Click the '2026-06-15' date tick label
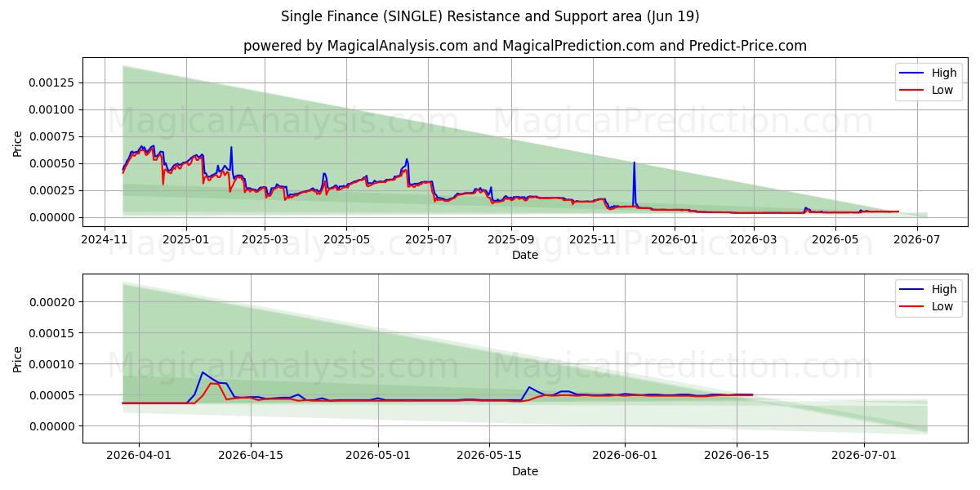The width and height of the screenshot is (980, 490). click(x=737, y=456)
